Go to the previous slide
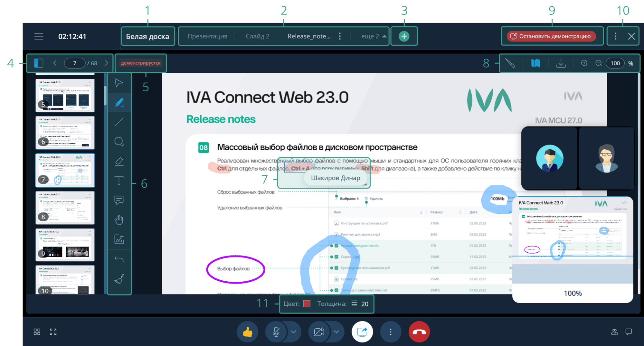Screen dimensions: 644x346 point(55,63)
